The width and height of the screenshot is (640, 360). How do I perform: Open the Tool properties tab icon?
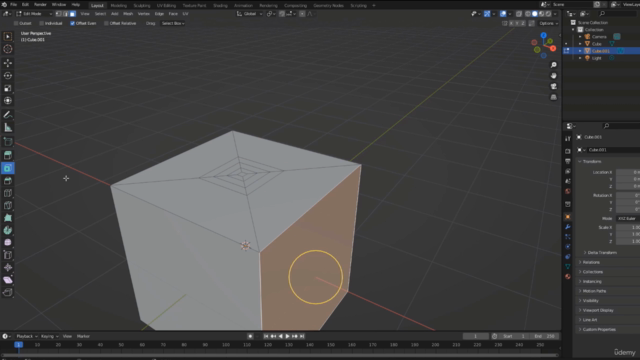568,139
